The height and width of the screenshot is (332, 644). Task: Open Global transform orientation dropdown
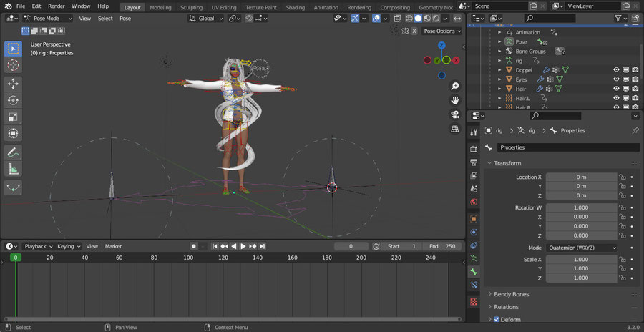click(x=206, y=19)
